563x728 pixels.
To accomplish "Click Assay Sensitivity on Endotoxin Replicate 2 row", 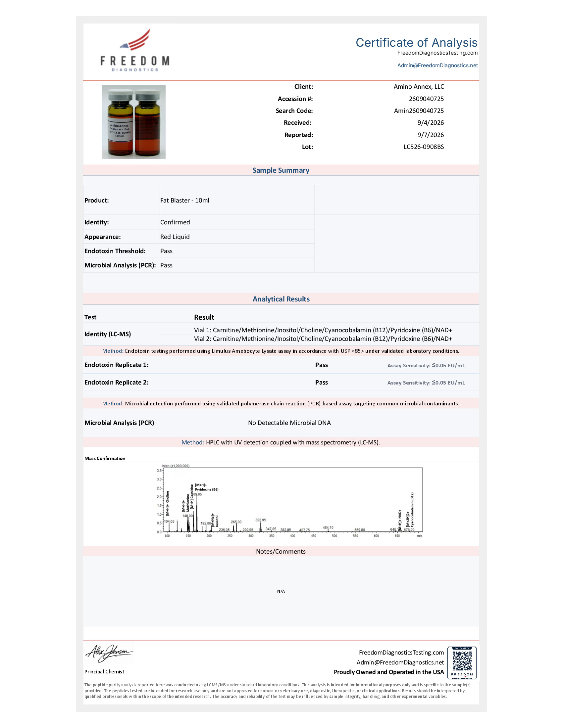I will coord(426,383).
